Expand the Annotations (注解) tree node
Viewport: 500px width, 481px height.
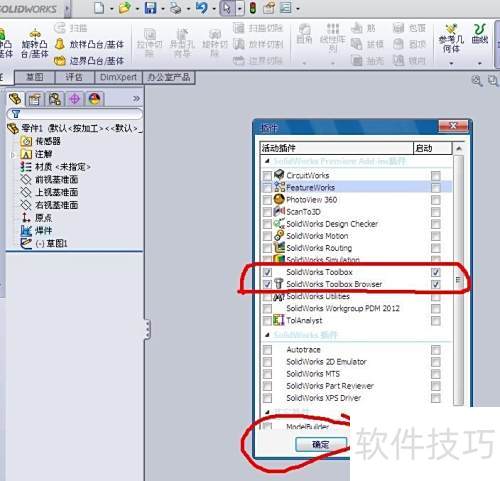[x=13, y=154]
